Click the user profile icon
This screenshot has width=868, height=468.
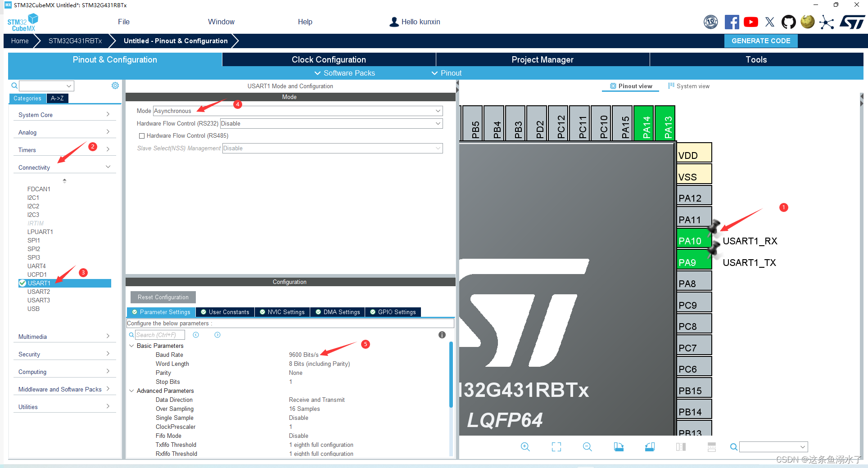coord(394,22)
